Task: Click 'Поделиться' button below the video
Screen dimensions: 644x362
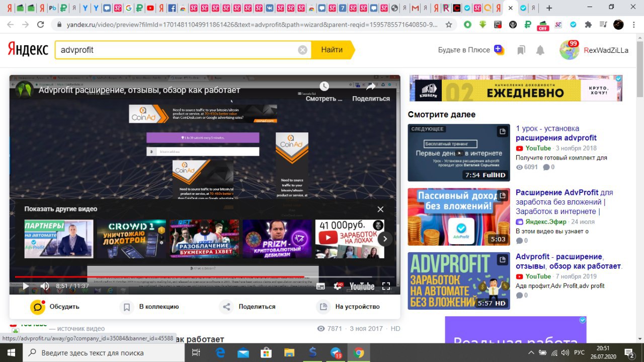Action: [248, 307]
